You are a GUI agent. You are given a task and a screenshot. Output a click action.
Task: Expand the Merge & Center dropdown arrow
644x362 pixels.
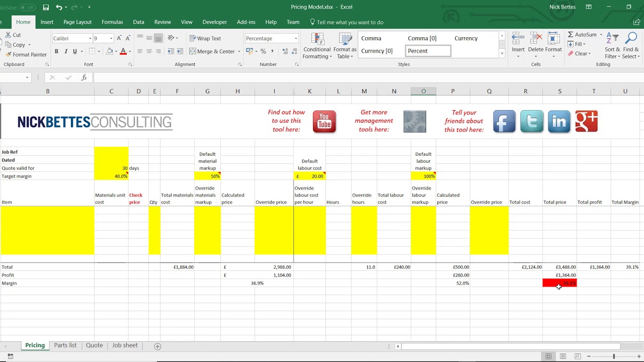(x=239, y=51)
